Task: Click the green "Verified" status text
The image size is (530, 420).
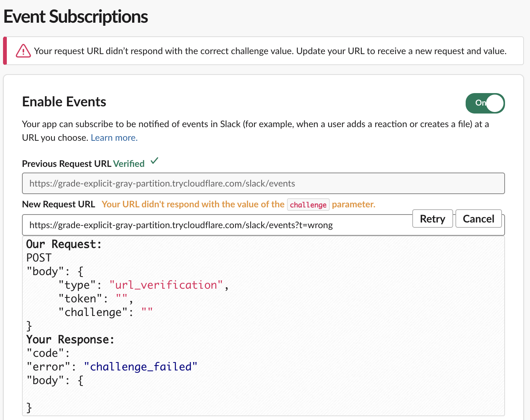Action: (129, 164)
